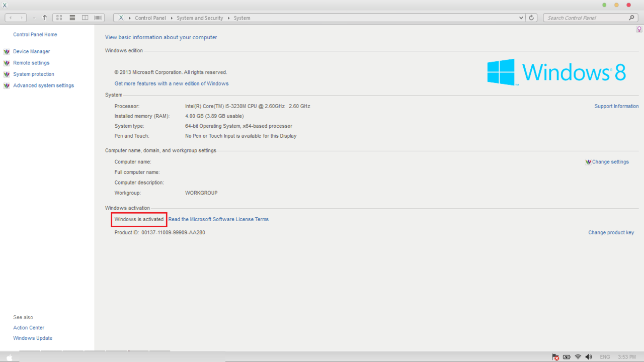
Task: Expand the arrow before System and Security
Action: click(172, 18)
